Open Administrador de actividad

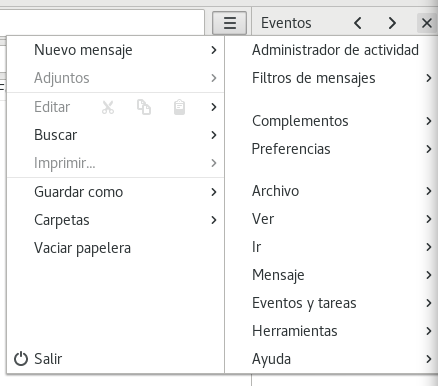[x=331, y=50]
